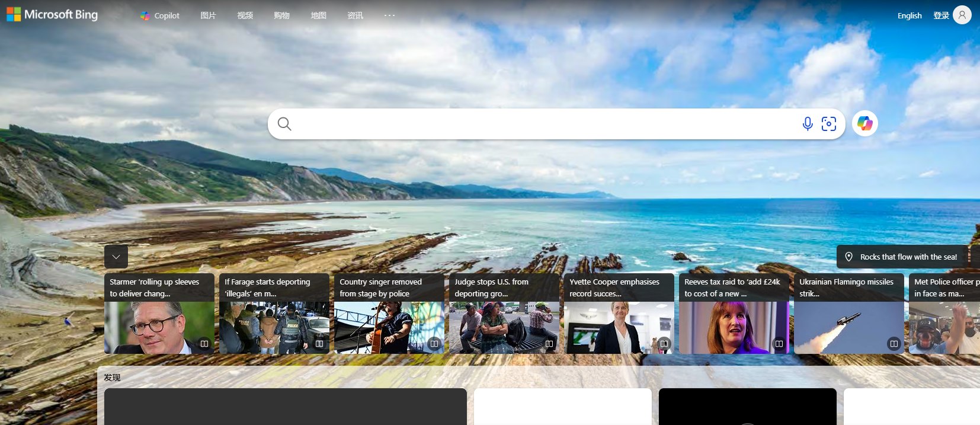Switch language to English

[x=909, y=16]
